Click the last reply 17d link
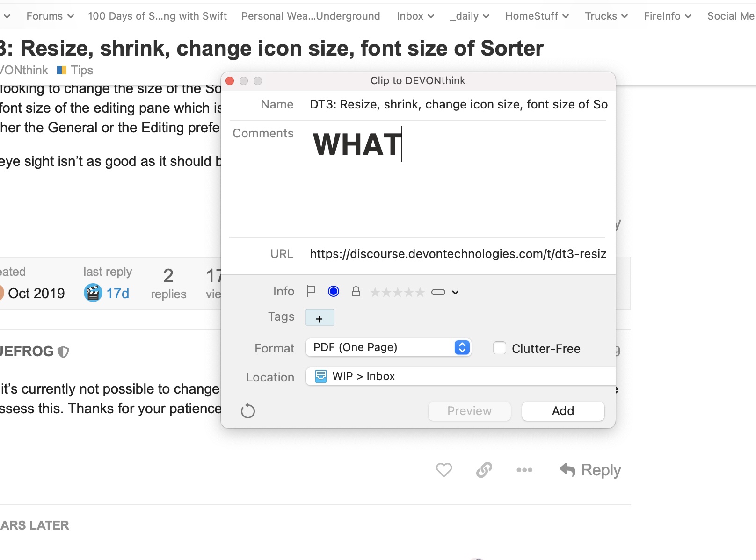The height and width of the screenshot is (560, 756). coord(117,293)
